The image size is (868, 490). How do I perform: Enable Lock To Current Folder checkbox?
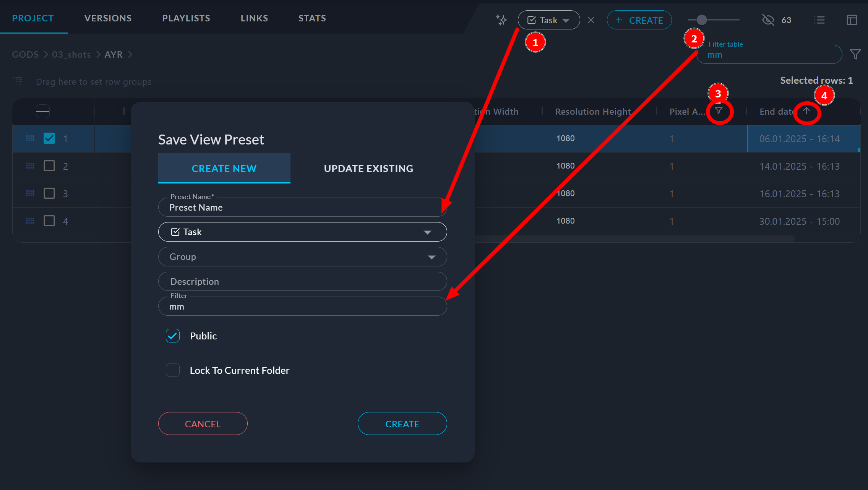[173, 370]
